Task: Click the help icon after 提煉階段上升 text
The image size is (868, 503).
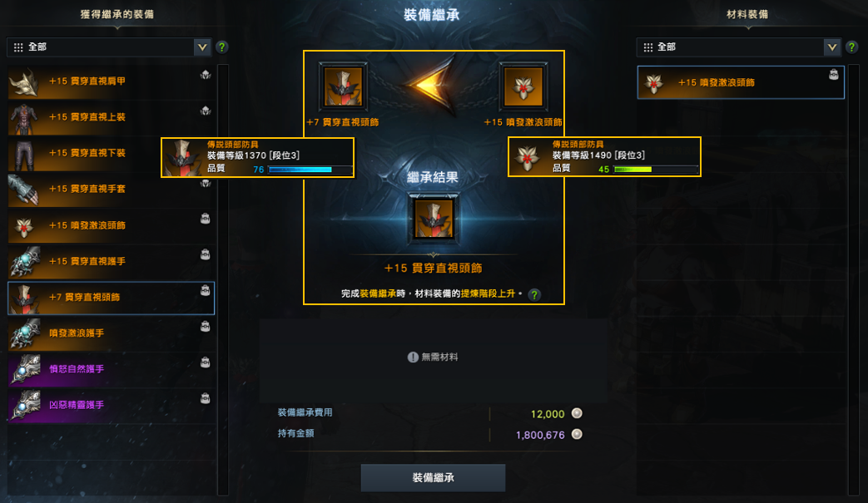Action: 534,294
